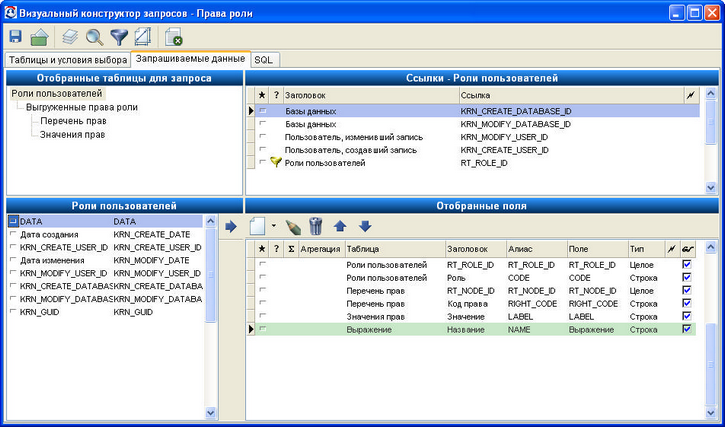The image size is (725, 427).
Task: Click the document with green cross icon
Action: click(173, 37)
